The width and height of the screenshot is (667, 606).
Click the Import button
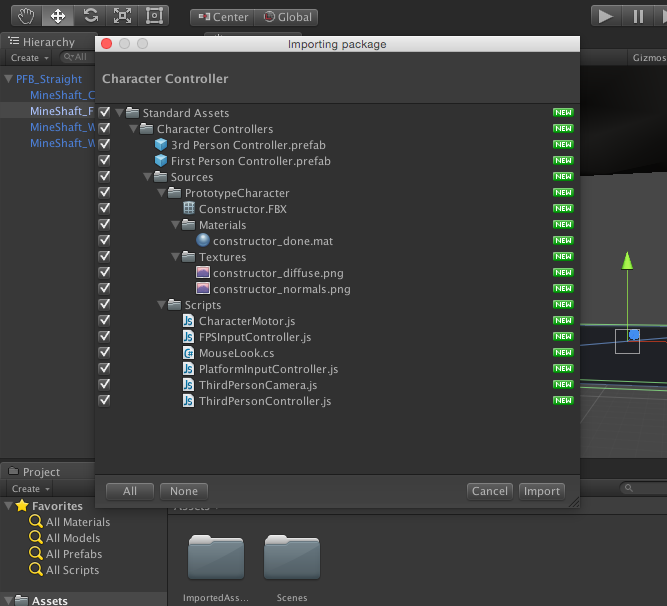click(542, 491)
